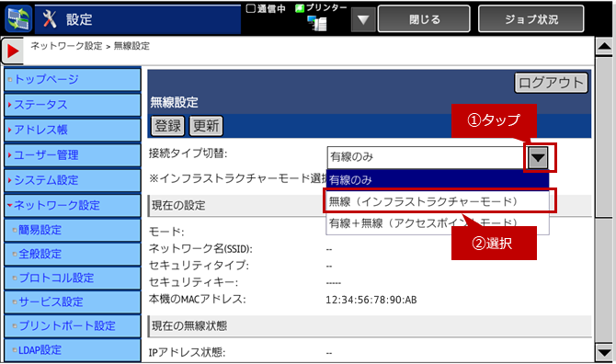This screenshot has width=616, height=364.
Task: Expand the ユーザー管理 menu
Action: click(73, 155)
